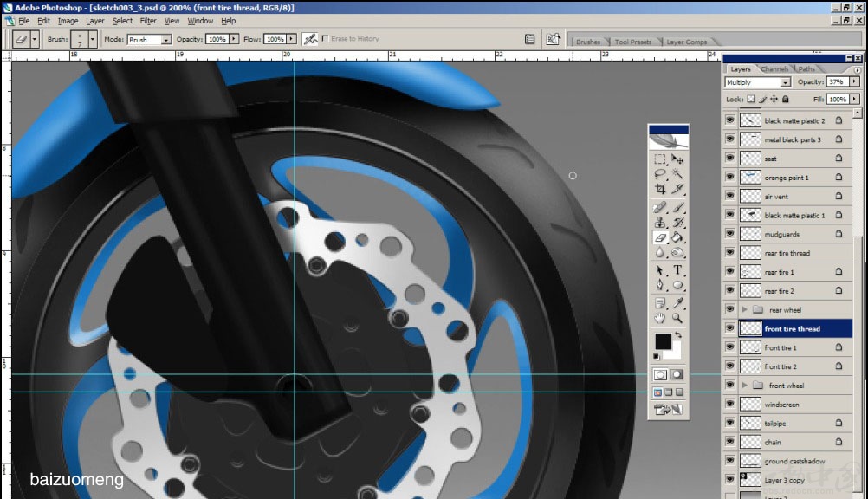The height and width of the screenshot is (499, 868).
Task: Toggle visibility of seat layer
Action: (730, 158)
